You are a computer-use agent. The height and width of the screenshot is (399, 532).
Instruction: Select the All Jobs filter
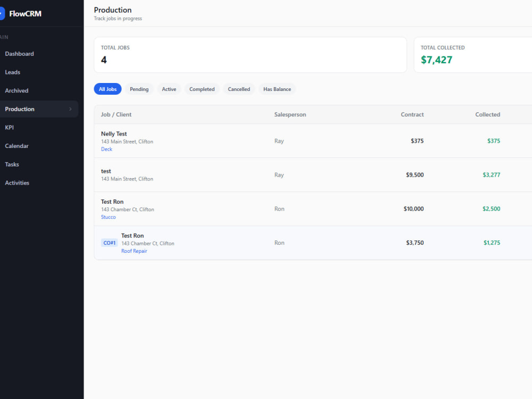click(107, 89)
